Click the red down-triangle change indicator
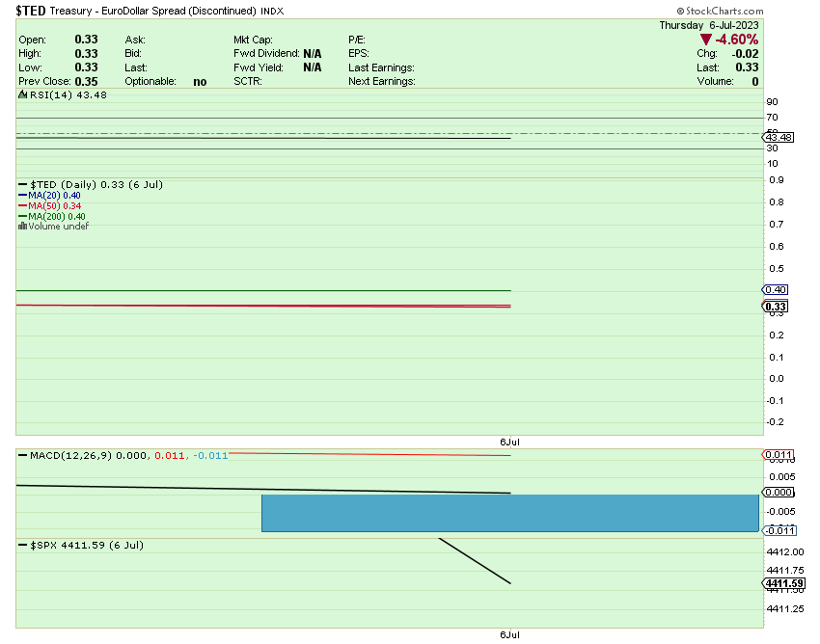 click(706, 40)
